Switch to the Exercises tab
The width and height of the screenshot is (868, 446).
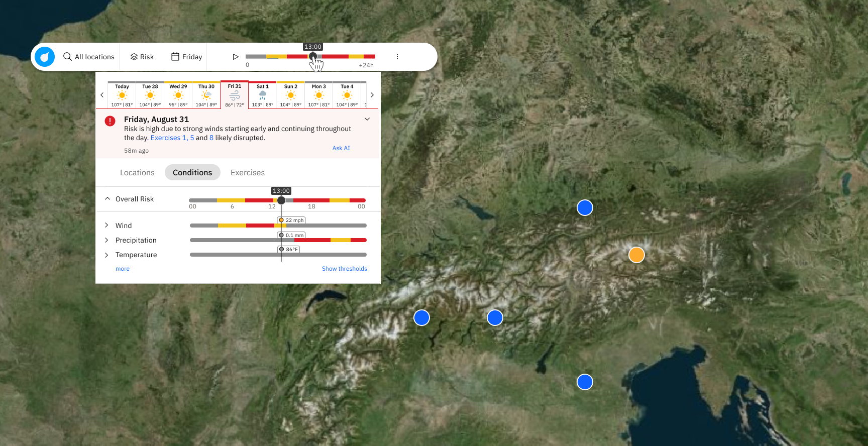click(x=247, y=172)
